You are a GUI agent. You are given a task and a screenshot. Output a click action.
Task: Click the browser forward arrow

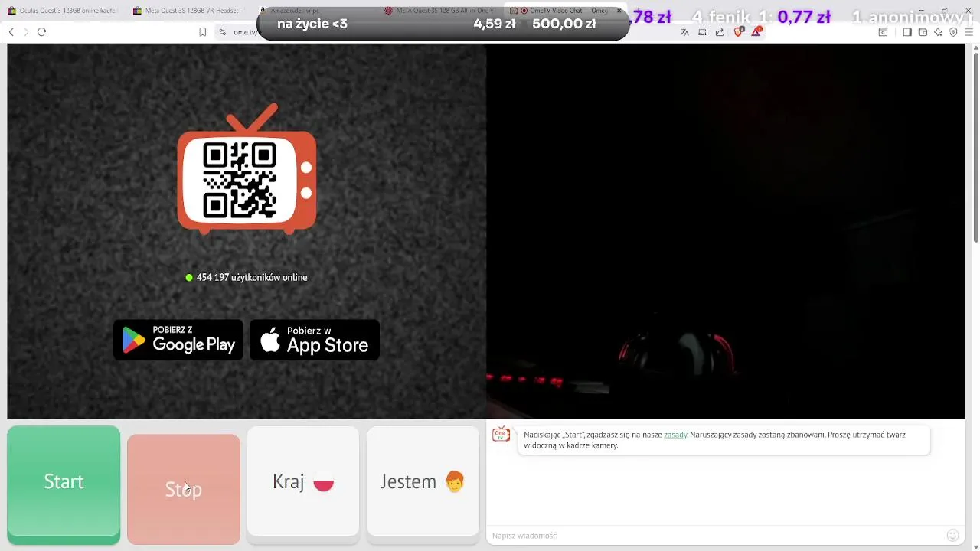point(26,32)
